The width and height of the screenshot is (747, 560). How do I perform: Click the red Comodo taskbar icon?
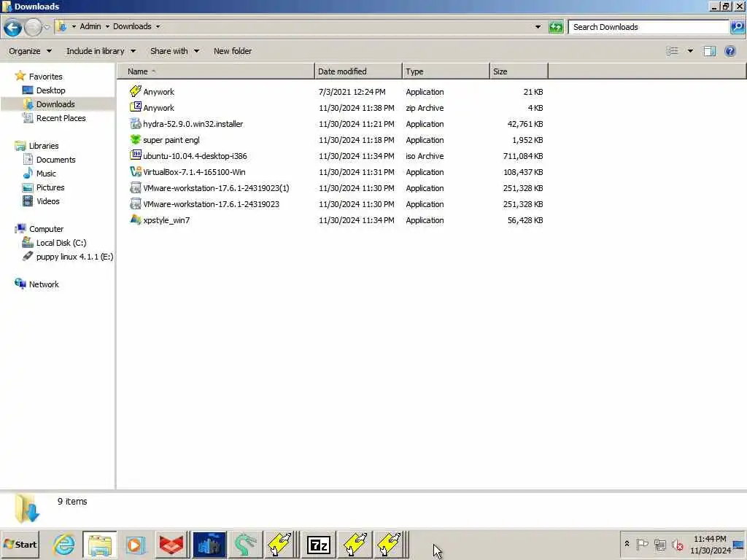pyautogui.click(x=171, y=544)
